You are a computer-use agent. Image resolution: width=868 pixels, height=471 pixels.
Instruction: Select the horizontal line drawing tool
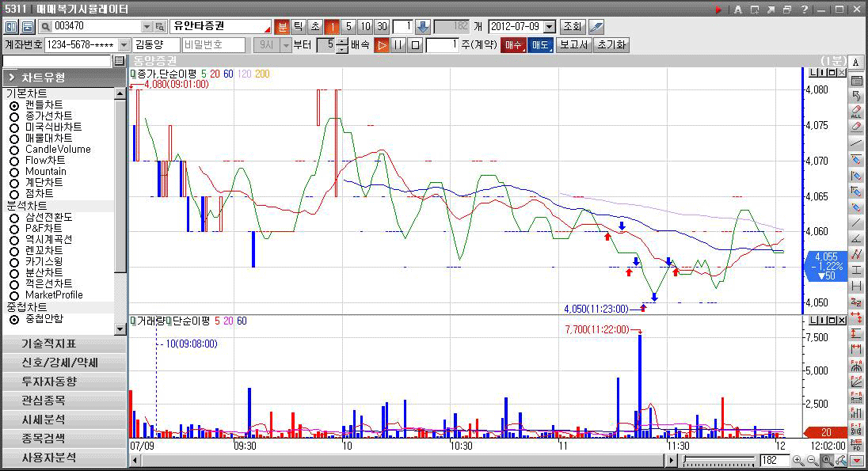click(856, 143)
